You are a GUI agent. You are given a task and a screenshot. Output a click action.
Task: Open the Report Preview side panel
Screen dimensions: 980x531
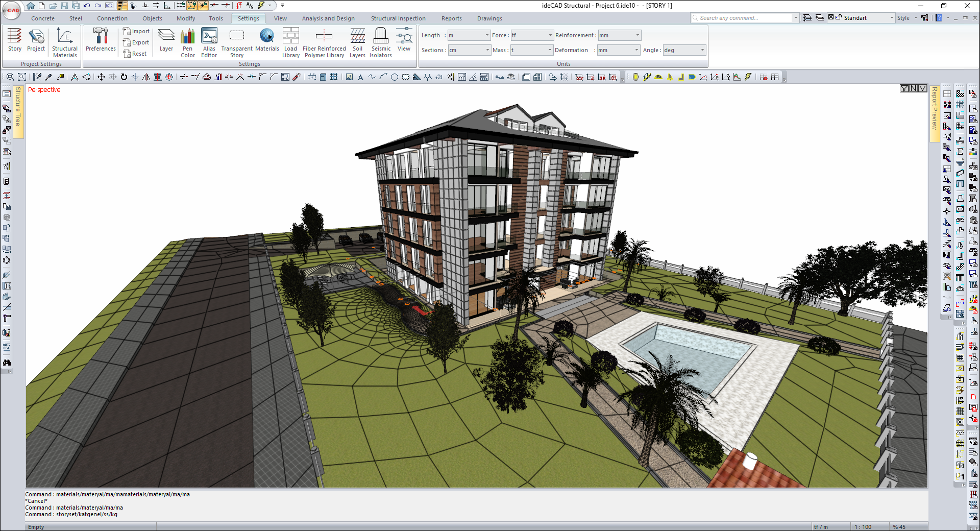[x=934, y=113]
